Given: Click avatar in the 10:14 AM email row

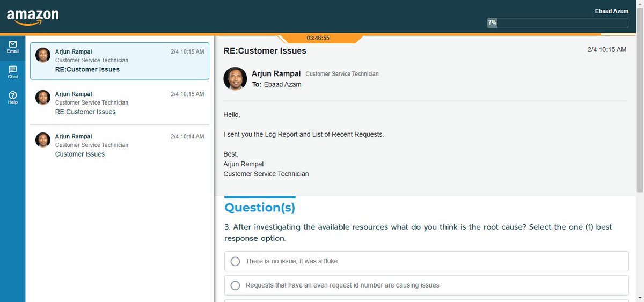Looking at the screenshot, I should [x=43, y=140].
